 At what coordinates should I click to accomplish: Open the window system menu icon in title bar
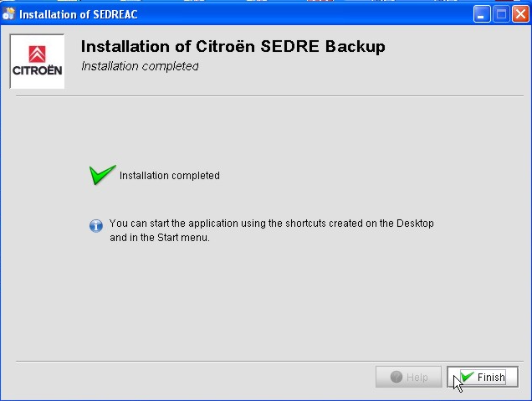click(x=9, y=13)
